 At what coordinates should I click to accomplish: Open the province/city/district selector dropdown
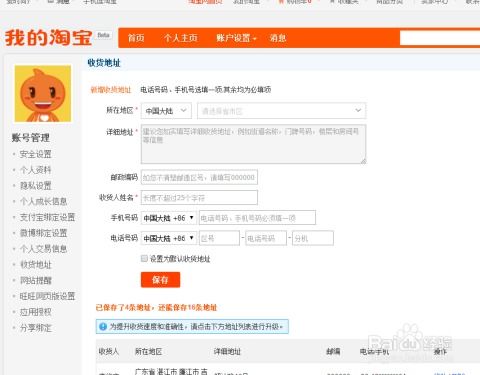pos(282,111)
